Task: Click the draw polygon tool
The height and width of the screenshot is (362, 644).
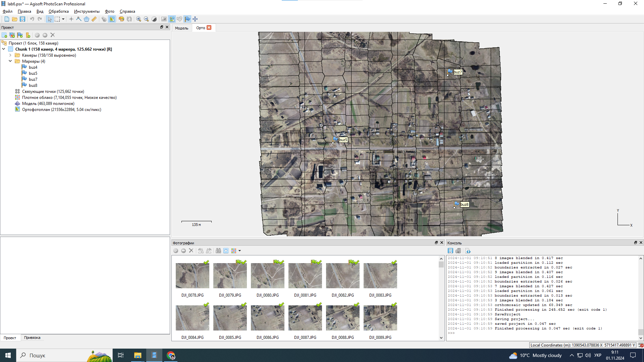Action: (x=87, y=19)
